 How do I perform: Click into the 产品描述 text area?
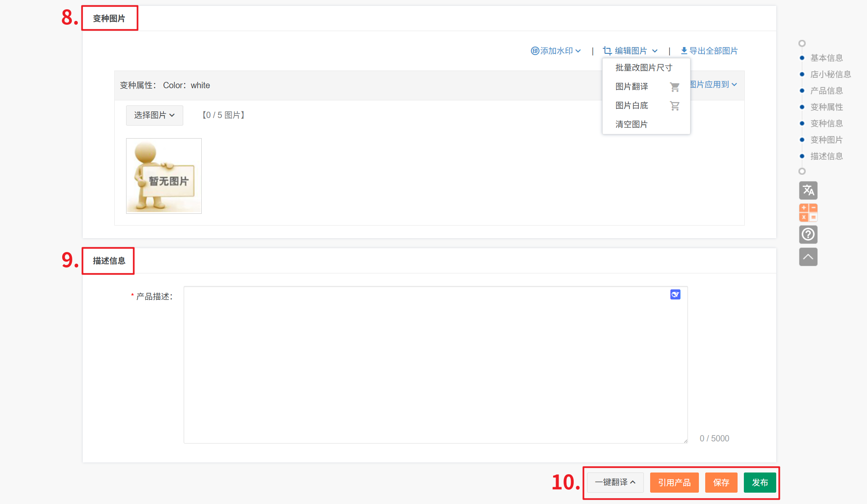tap(435, 365)
